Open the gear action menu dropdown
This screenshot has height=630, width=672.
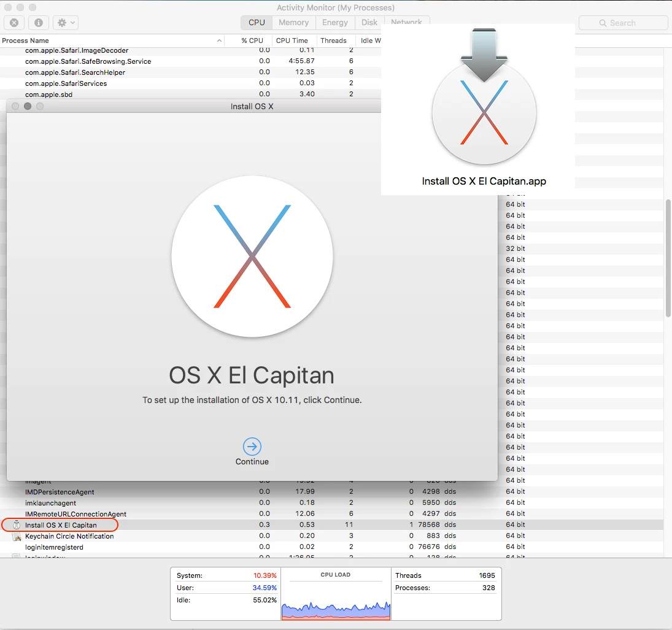(x=66, y=23)
